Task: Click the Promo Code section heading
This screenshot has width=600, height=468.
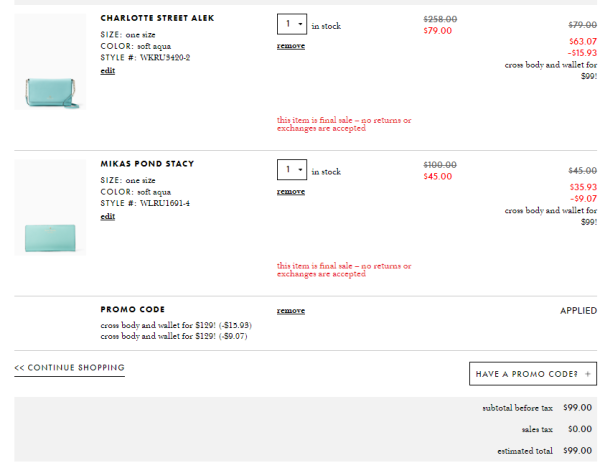Action: (x=133, y=309)
